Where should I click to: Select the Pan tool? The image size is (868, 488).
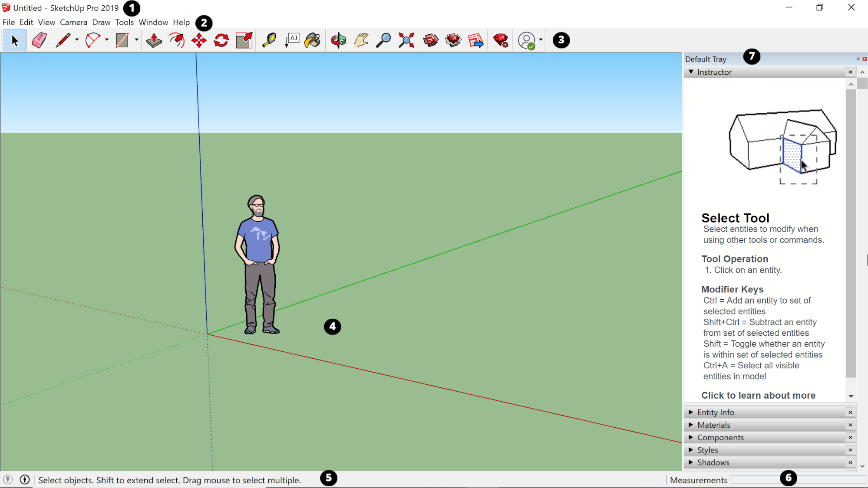tap(362, 40)
